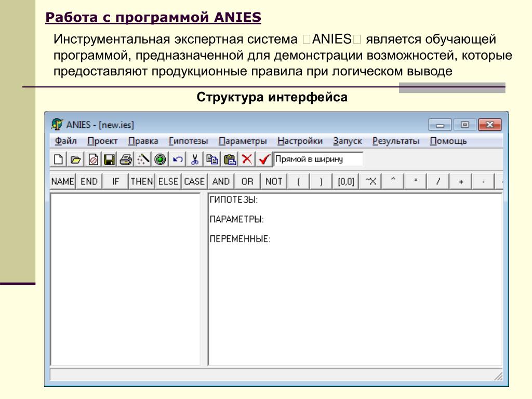Screen dimensions: 532x399
Task: Copy with the two-pages icon
Action: 212,159
